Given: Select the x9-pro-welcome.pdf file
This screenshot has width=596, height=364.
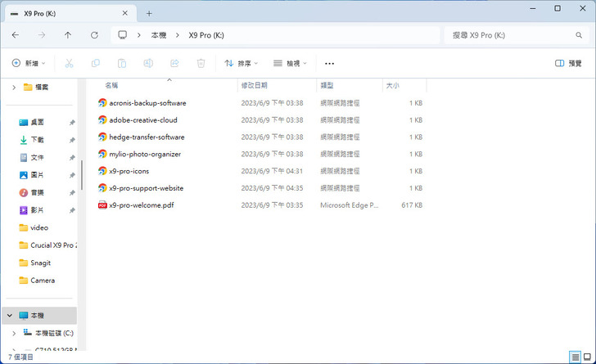Looking at the screenshot, I should click(x=141, y=205).
